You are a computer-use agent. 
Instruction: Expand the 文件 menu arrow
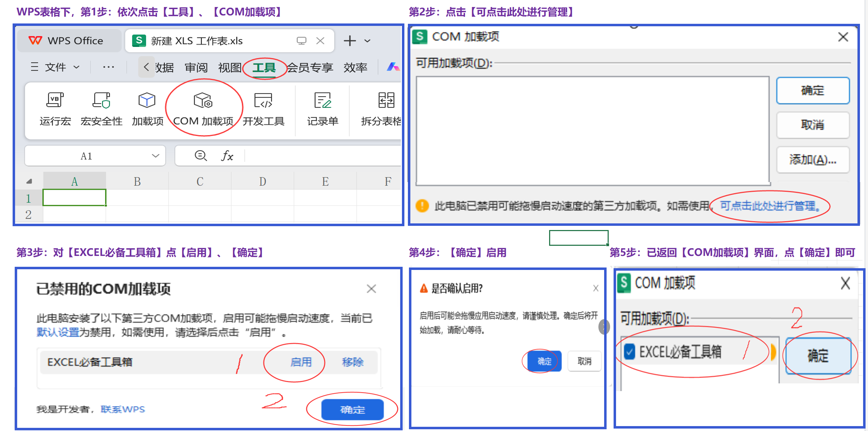76,67
